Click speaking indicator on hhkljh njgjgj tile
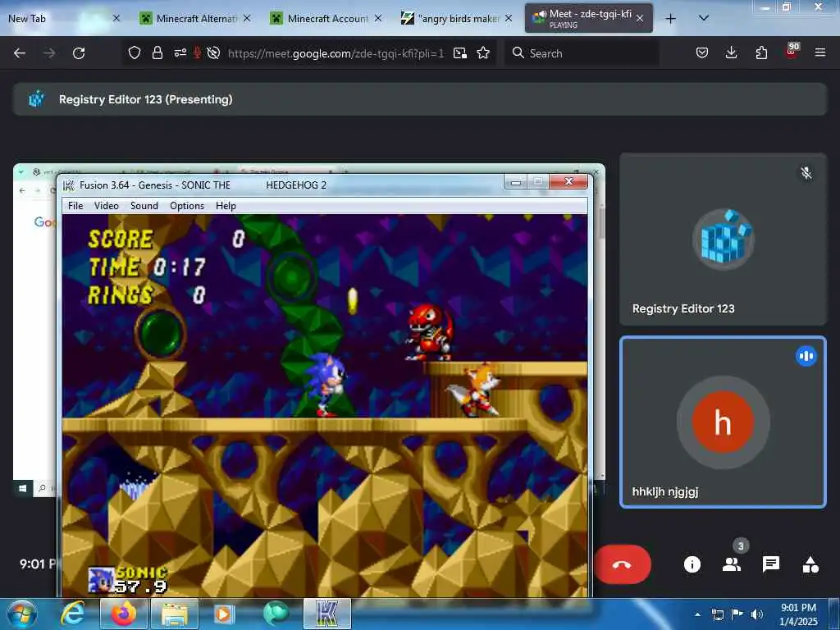Screen dimensions: 840x630 click(806, 356)
